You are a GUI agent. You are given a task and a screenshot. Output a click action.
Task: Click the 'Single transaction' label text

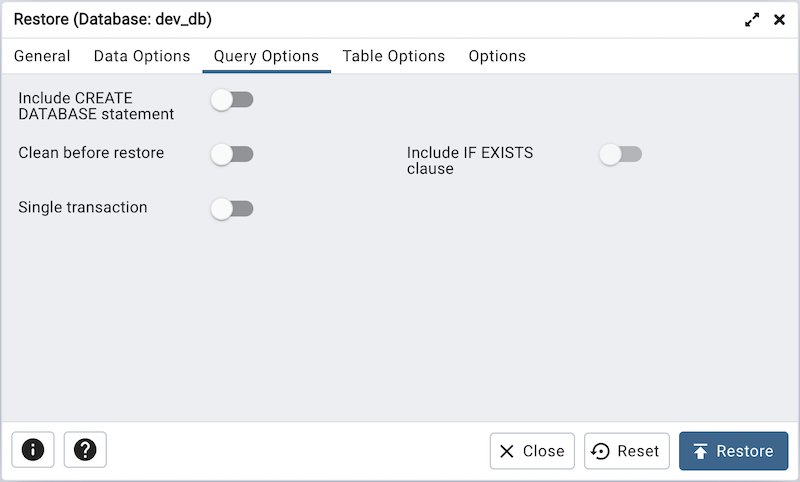coord(83,208)
